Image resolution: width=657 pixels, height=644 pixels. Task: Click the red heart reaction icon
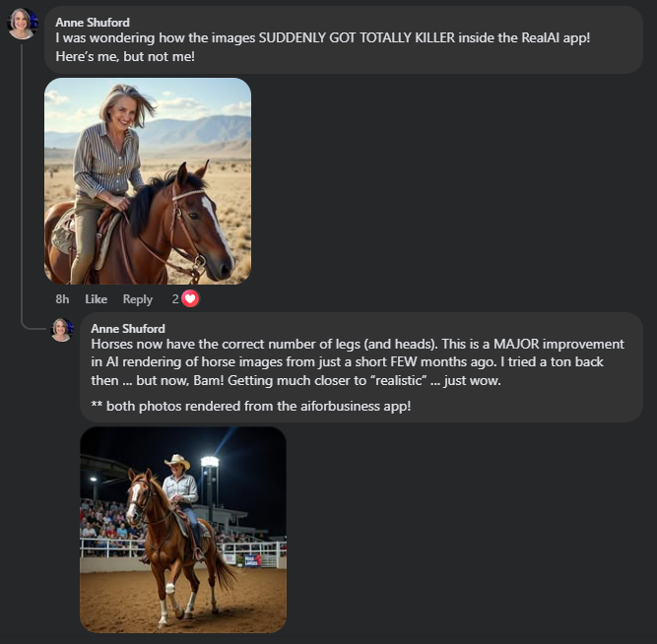190,298
